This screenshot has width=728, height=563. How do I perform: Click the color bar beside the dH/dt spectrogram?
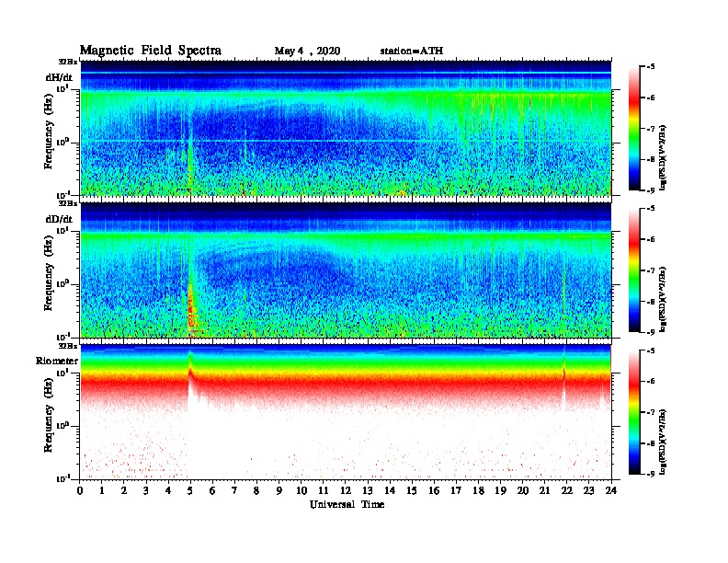pyautogui.click(x=634, y=128)
